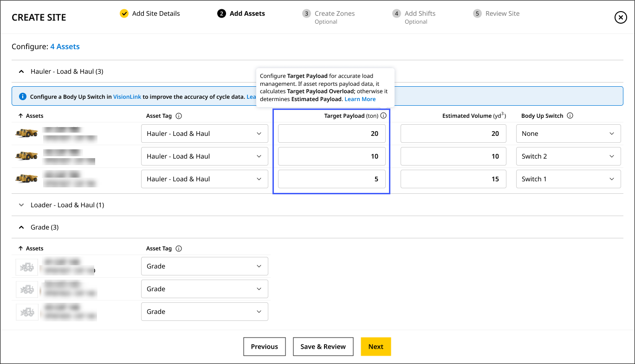
Task: Click the Body Up Switch info icon
Action: [x=570, y=116]
